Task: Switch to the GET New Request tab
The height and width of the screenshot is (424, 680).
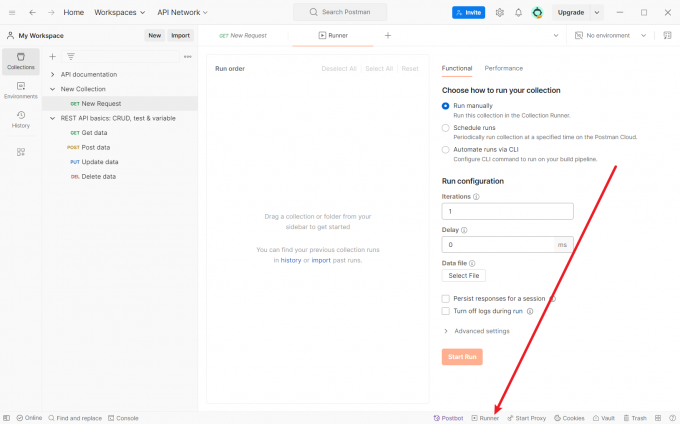Action: (243, 35)
